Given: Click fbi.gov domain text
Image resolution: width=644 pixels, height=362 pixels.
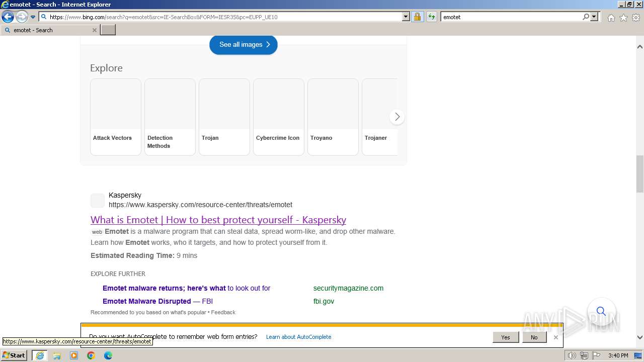Looking at the screenshot, I should click(324, 301).
